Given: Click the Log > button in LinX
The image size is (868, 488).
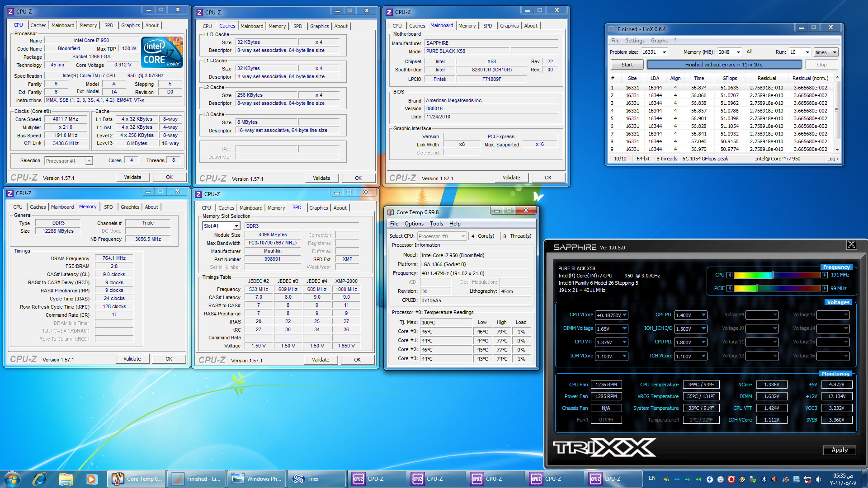Looking at the screenshot, I should click(x=833, y=159).
